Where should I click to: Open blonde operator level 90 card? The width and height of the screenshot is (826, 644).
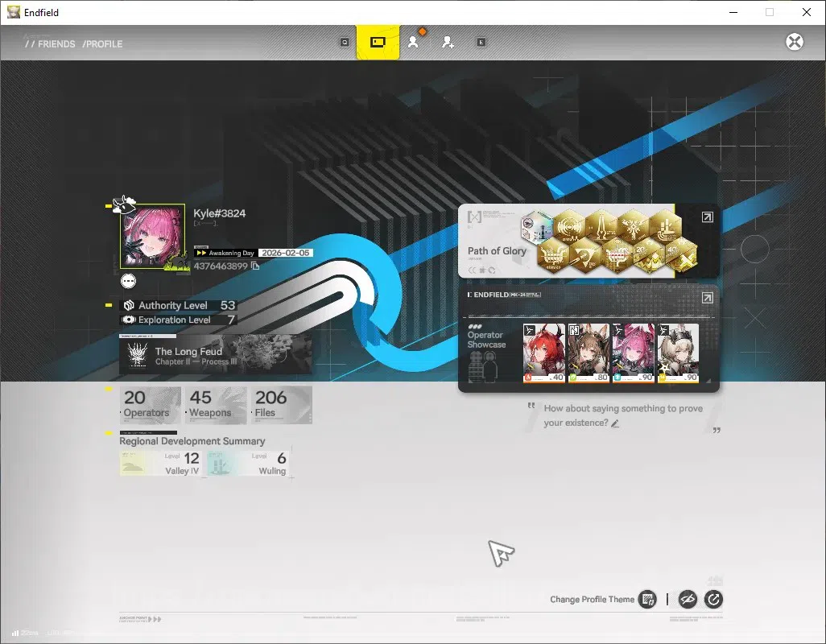pos(678,353)
